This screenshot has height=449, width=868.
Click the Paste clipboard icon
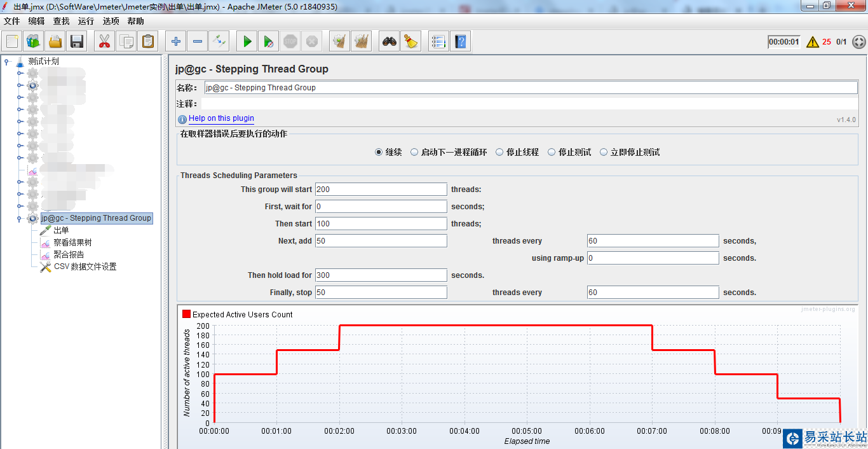pos(148,42)
